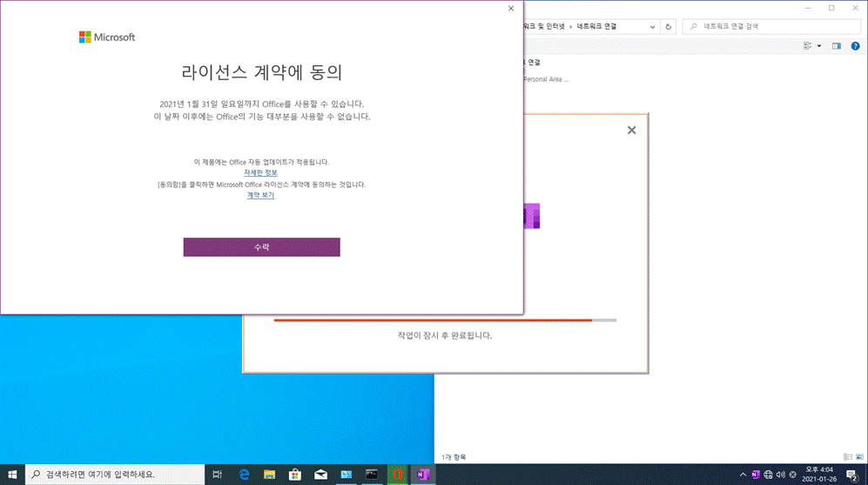Click the taskbar search box

(115, 475)
